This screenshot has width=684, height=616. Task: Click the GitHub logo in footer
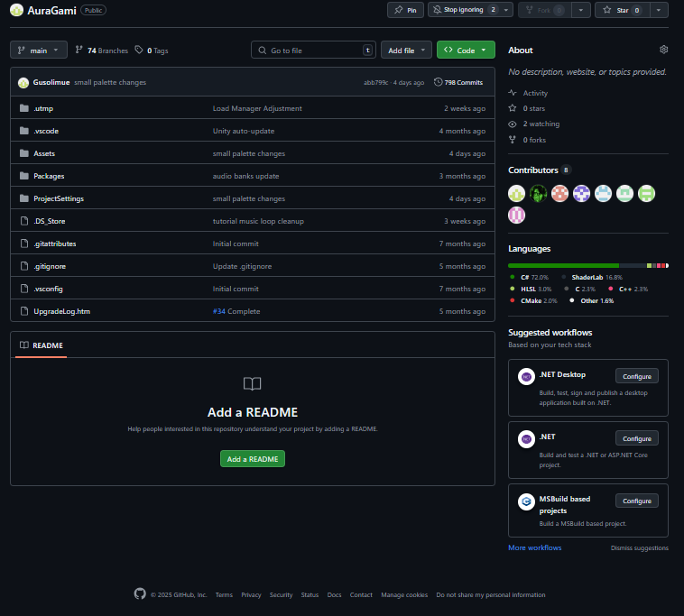coord(140,593)
